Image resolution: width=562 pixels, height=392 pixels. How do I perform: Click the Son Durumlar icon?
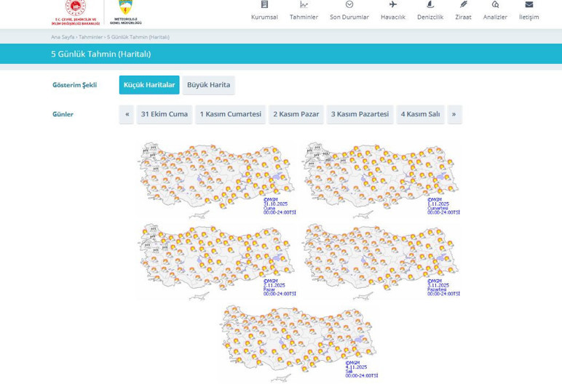pos(349,4)
